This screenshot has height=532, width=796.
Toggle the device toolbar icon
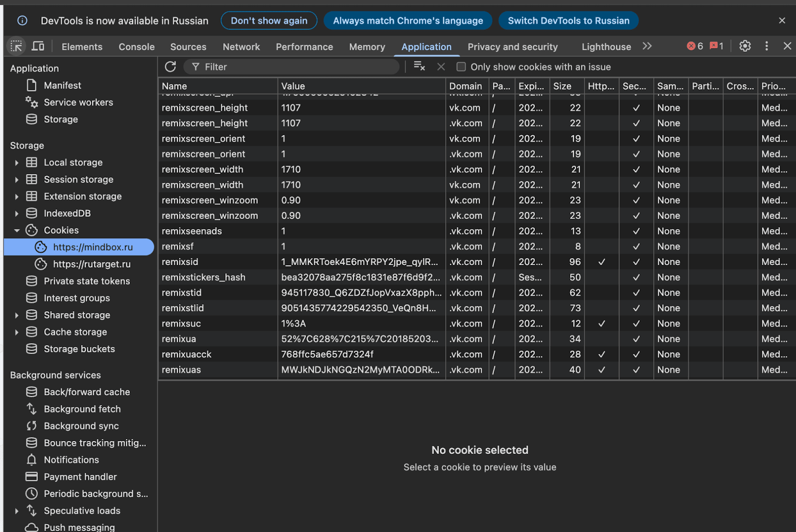tap(38, 46)
